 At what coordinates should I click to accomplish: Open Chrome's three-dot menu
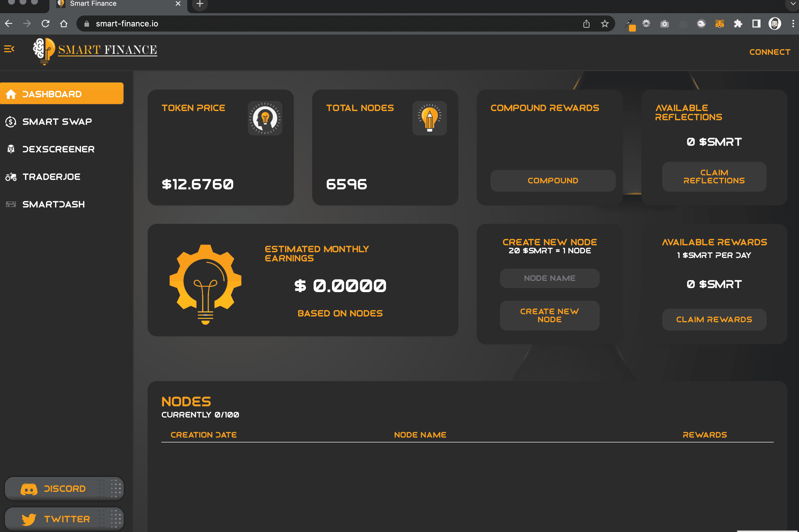coord(793,24)
